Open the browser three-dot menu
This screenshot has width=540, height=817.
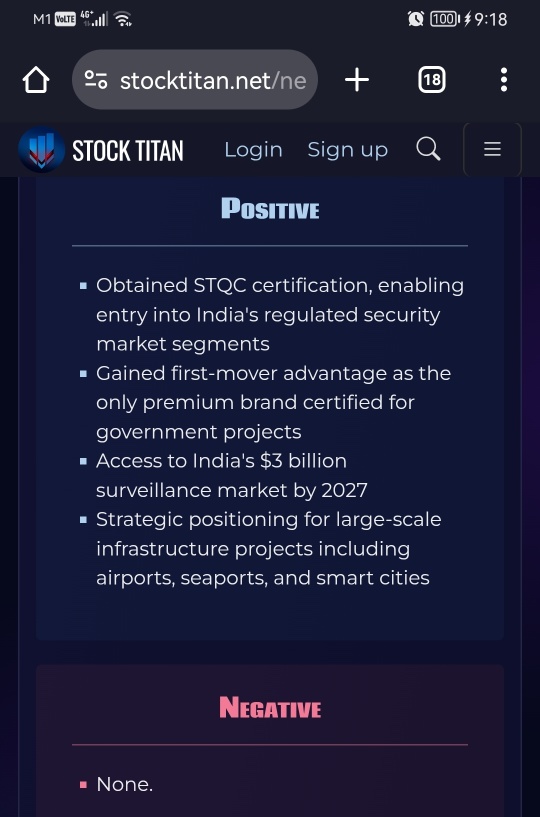point(504,80)
